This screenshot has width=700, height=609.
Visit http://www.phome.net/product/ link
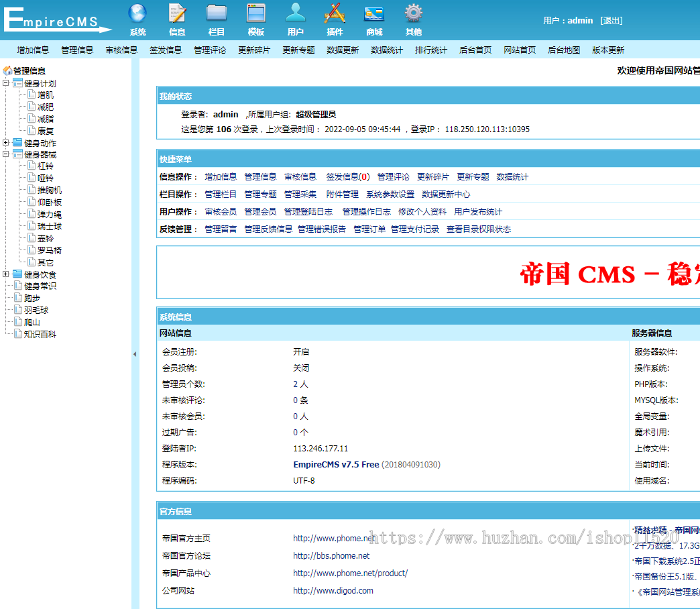pyautogui.click(x=351, y=573)
